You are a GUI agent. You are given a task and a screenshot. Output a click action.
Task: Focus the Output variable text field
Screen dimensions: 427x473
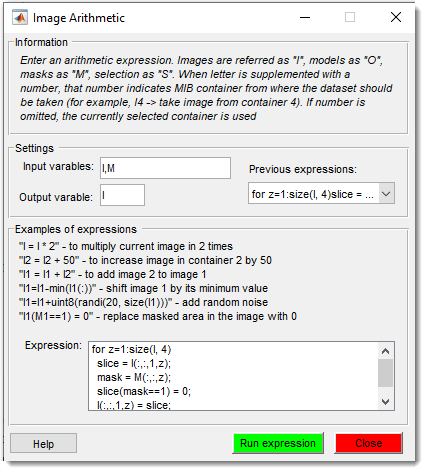[122, 195]
